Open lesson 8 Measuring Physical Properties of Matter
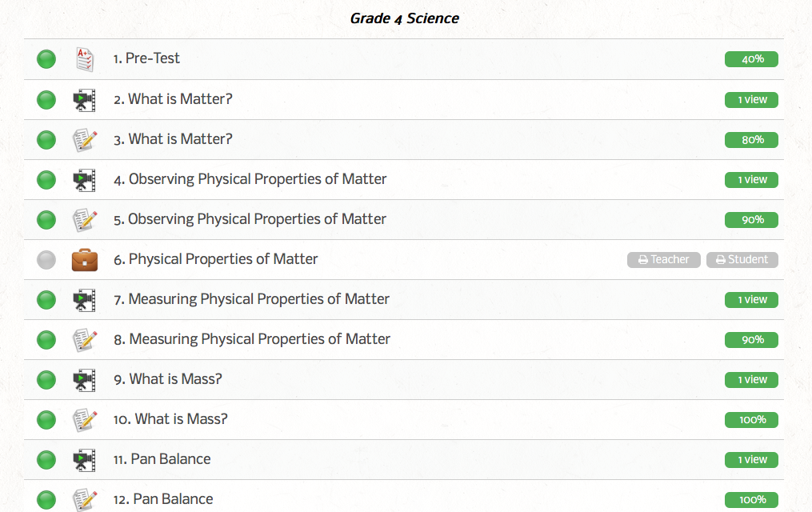The image size is (812, 512). pyautogui.click(x=251, y=339)
